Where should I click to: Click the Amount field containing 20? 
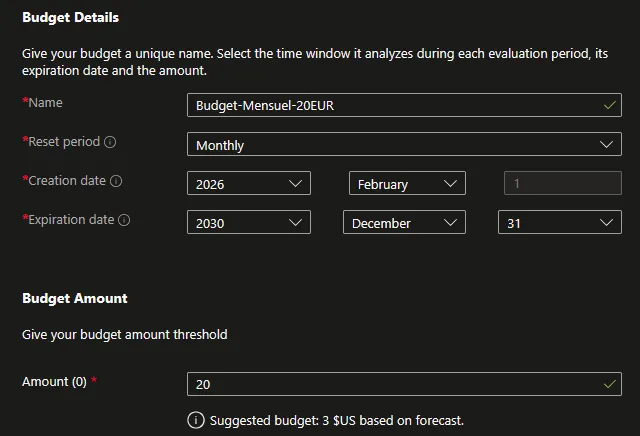pos(404,384)
